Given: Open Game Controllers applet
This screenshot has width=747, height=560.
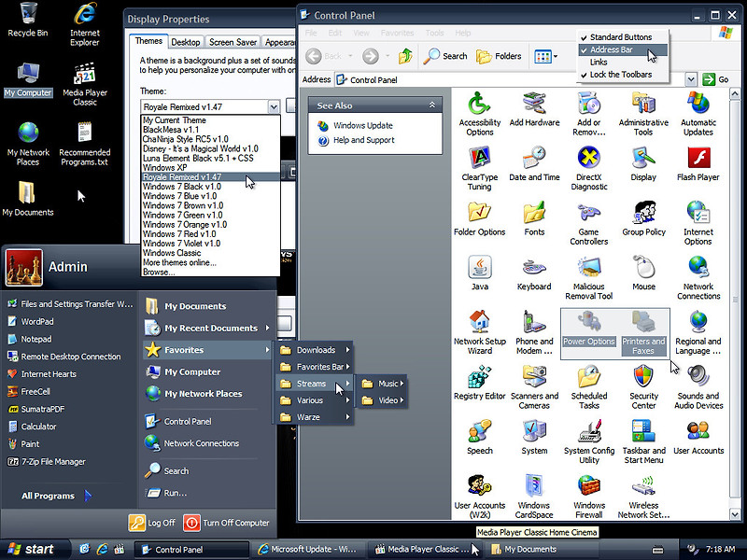Looking at the screenshot, I should click(x=589, y=223).
